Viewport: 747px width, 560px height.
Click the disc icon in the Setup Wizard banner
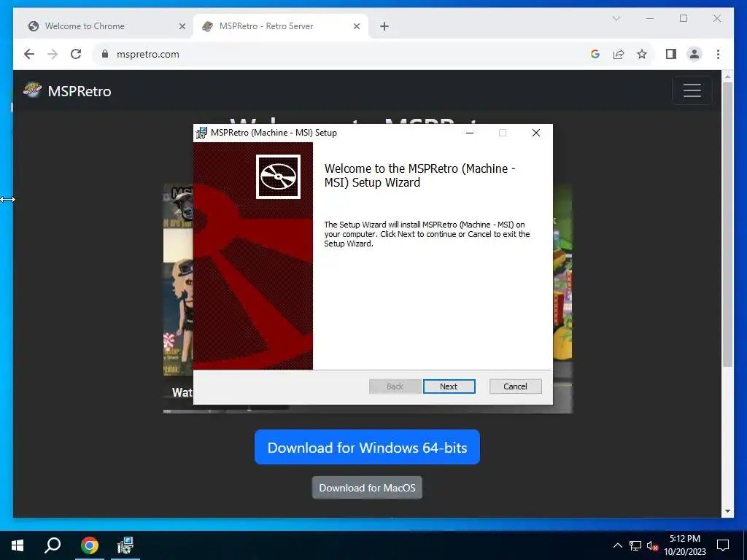[278, 176]
